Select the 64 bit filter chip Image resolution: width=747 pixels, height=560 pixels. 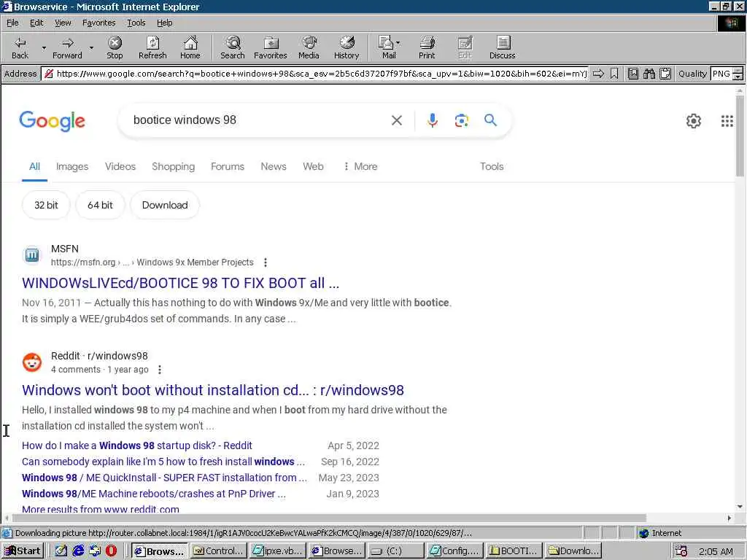tap(100, 205)
